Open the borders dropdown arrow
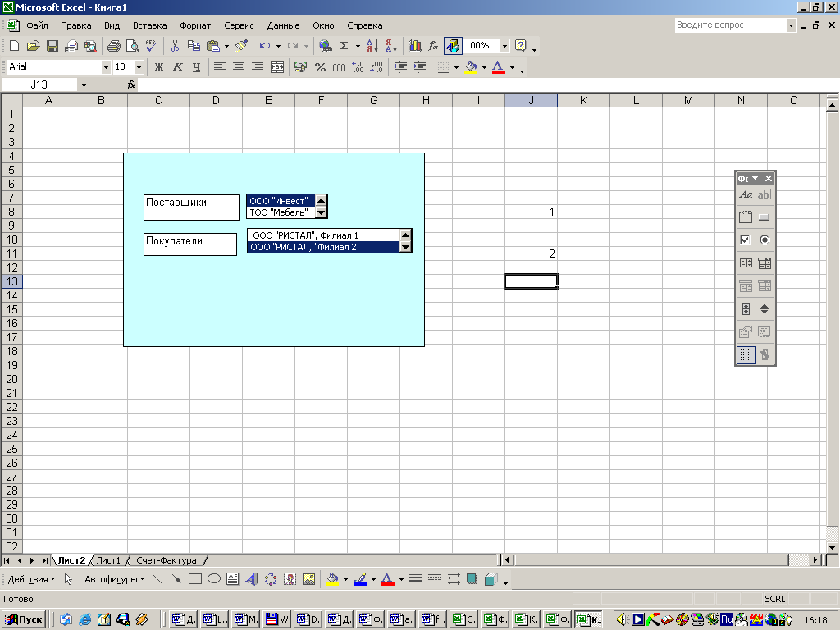This screenshot has height=630, width=840. pyautogui.click(x=456, y=67)
